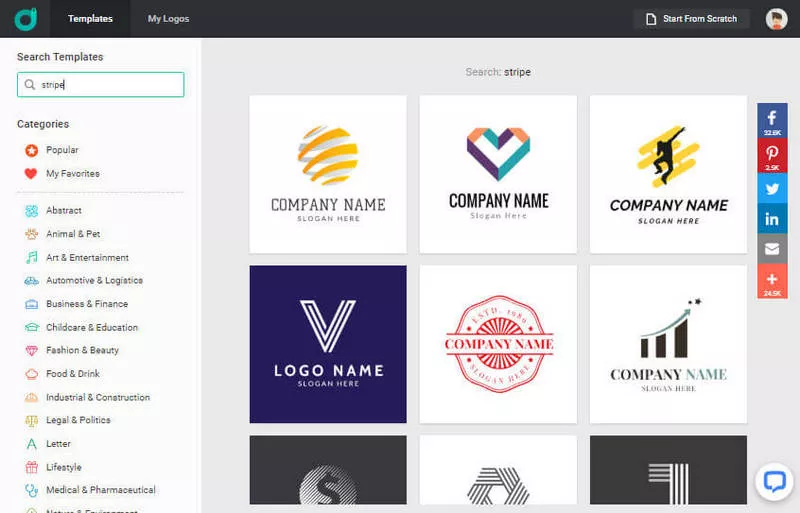Open My Favorites category label

(73, 174)
